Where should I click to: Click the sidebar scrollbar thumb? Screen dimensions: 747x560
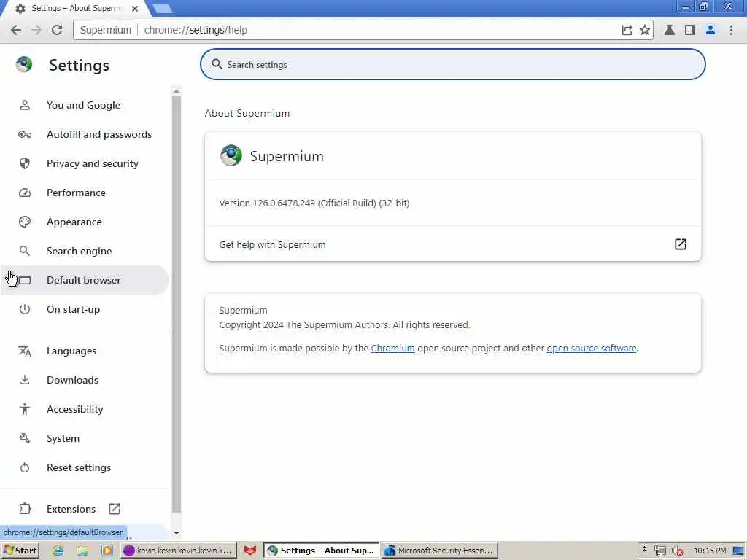pos(177,305)
